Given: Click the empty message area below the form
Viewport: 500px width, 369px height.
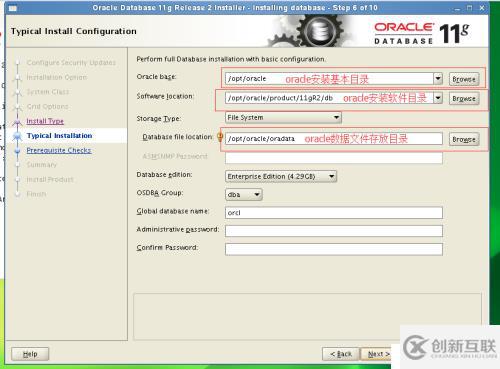Looking at the screenshot, I should [307, 317].
